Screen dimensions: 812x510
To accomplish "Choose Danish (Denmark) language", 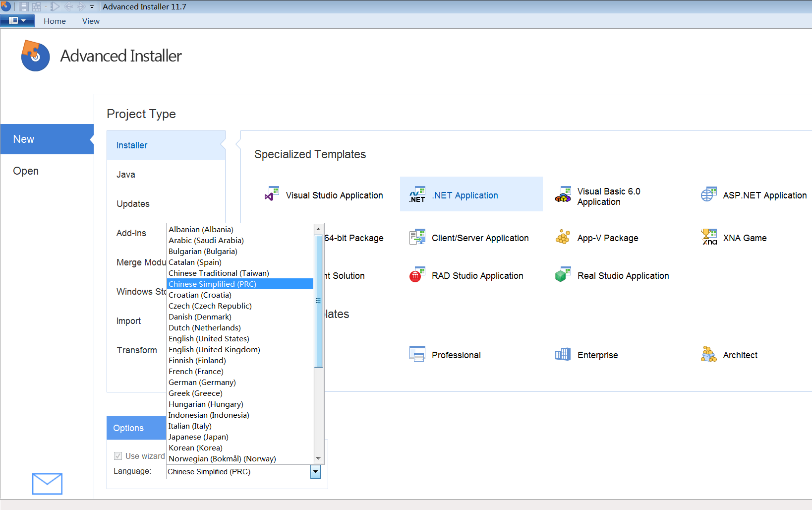I will 240,317.
